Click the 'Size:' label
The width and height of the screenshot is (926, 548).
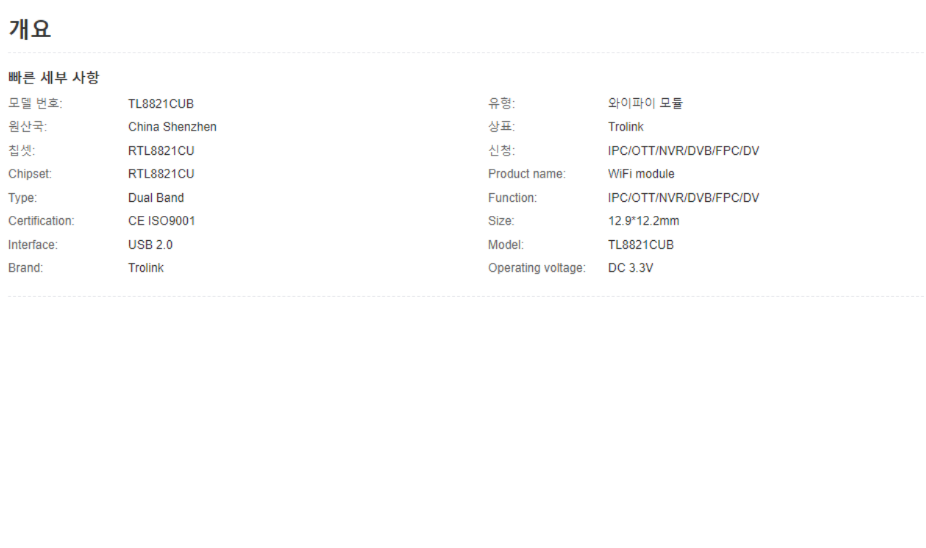tap(501, 221)
